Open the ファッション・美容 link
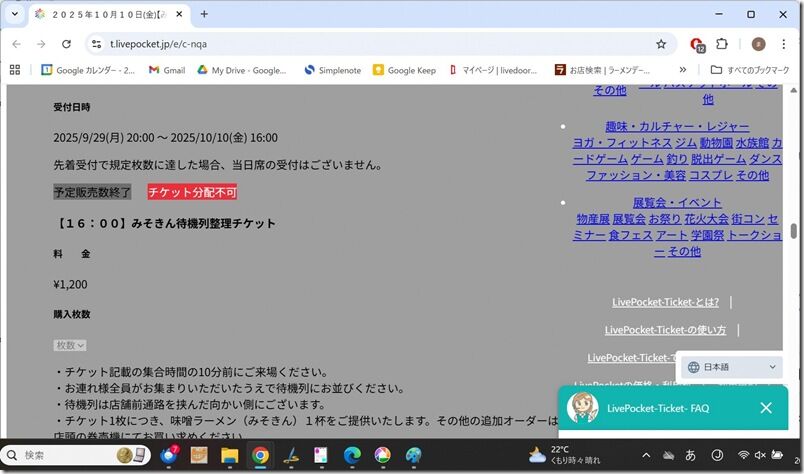Screen dimensions: 804x474 [636, 175]
